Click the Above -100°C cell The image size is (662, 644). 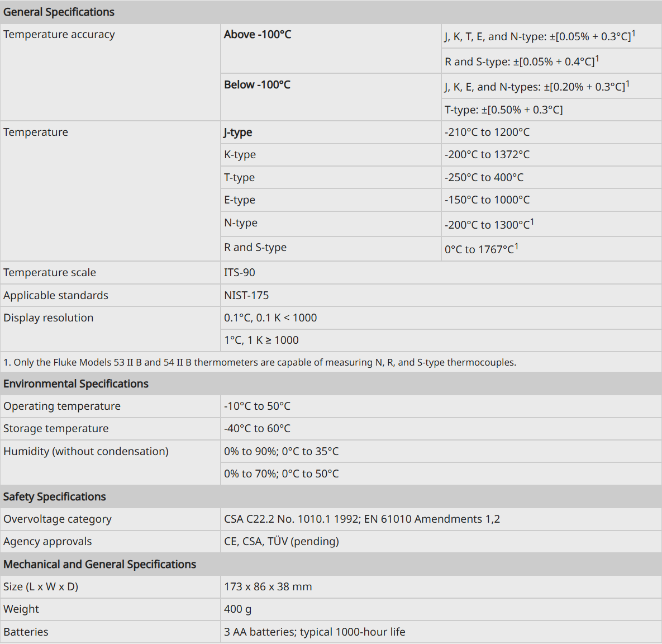click(x=331, y=49)
